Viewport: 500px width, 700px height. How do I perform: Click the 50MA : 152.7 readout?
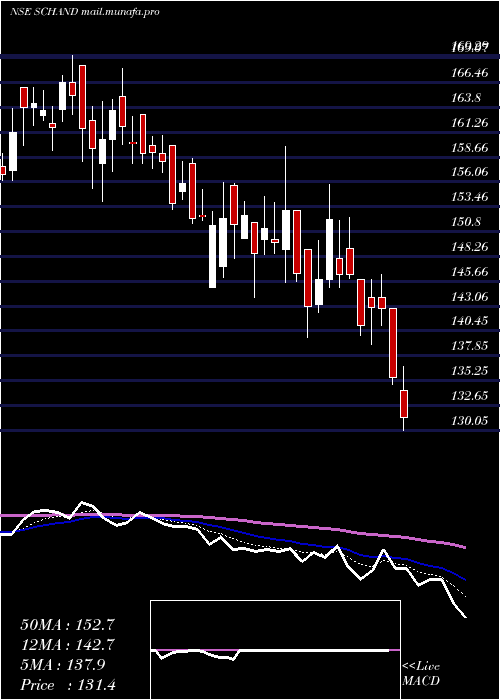[x=67, y=625]
